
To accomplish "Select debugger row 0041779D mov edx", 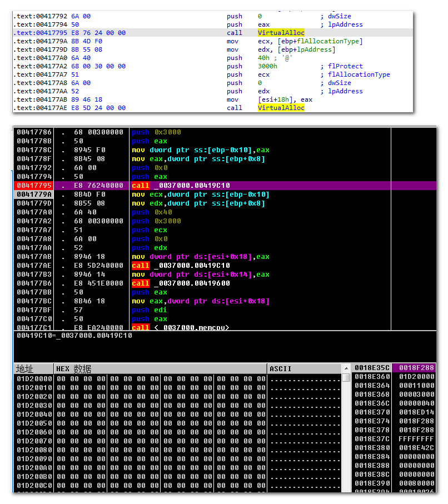I will [x=225, y=203].
